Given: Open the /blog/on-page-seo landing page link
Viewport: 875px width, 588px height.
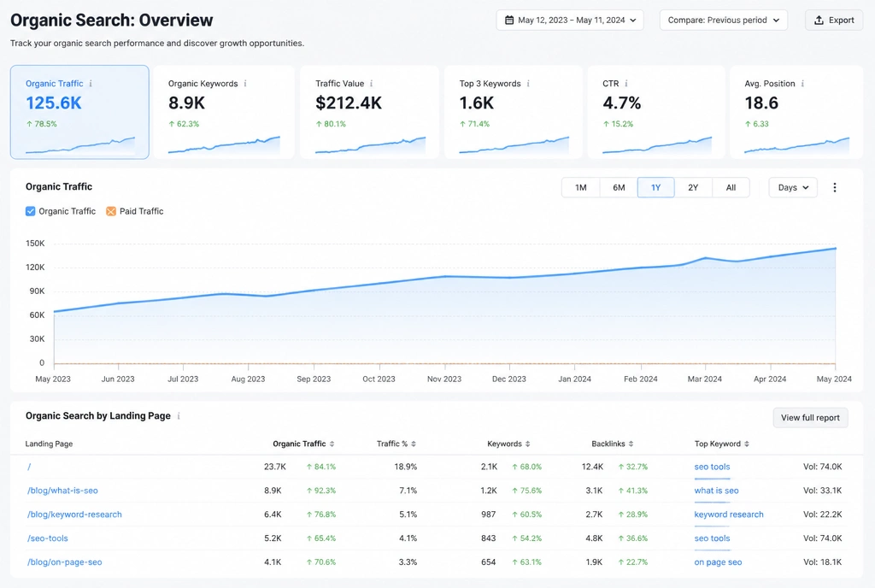Looking at the screenshot, I should (x=64, y=562).
